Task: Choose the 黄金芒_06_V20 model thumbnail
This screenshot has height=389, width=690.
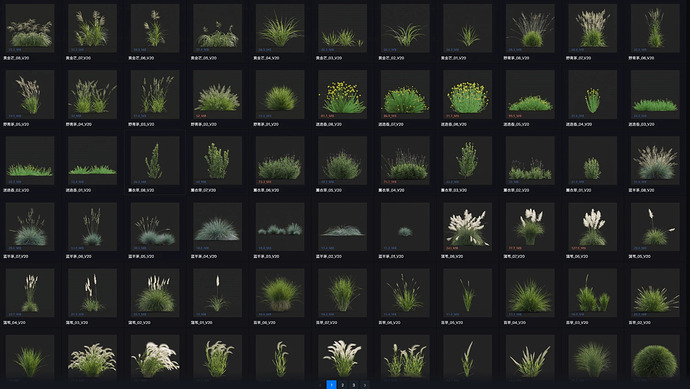Action: [x=155, y=28]
